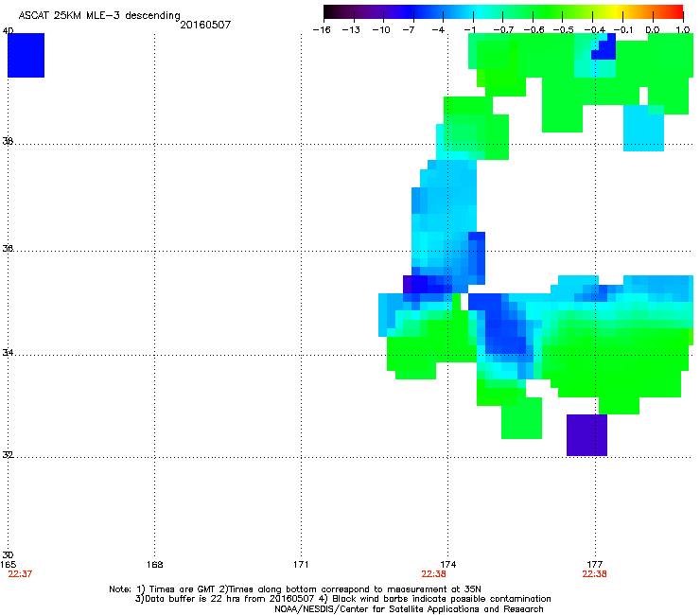Click the 0.0 colorbar label
The width and height of the screenshot is (700, 615).
coord(653,30)
